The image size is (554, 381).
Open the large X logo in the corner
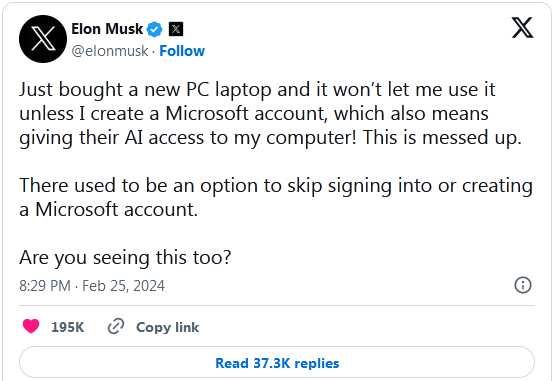523,28
